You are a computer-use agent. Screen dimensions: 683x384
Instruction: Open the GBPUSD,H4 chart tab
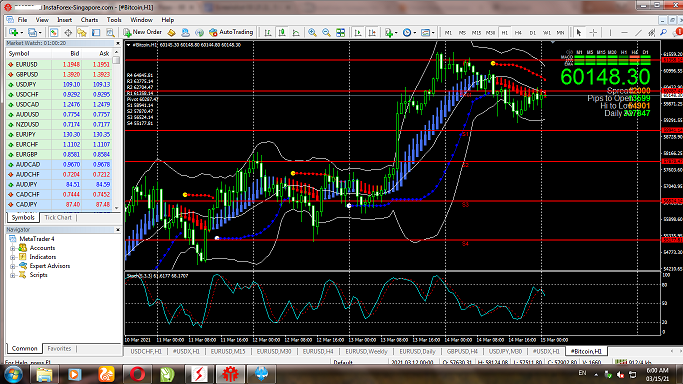[x=462, y=351]
